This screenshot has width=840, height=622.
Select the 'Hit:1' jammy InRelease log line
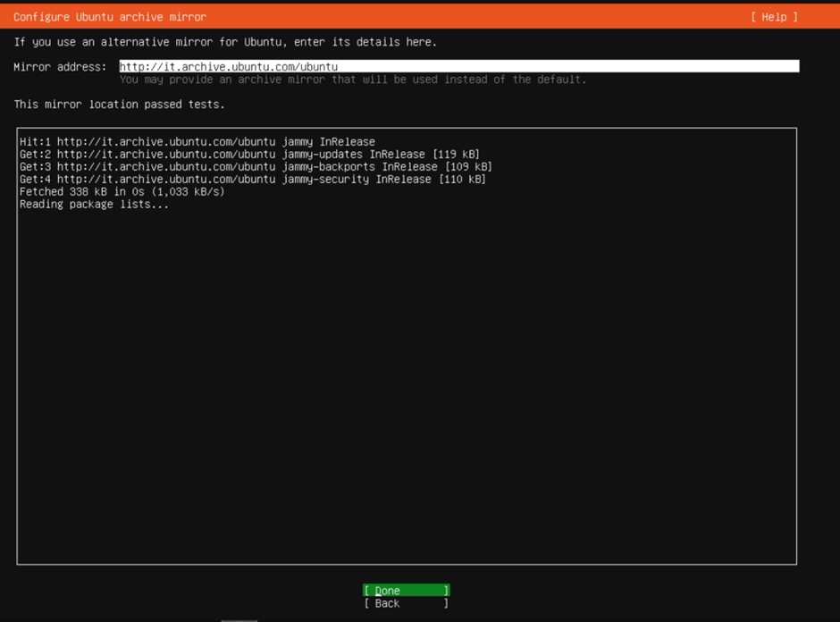pos(197,142)
